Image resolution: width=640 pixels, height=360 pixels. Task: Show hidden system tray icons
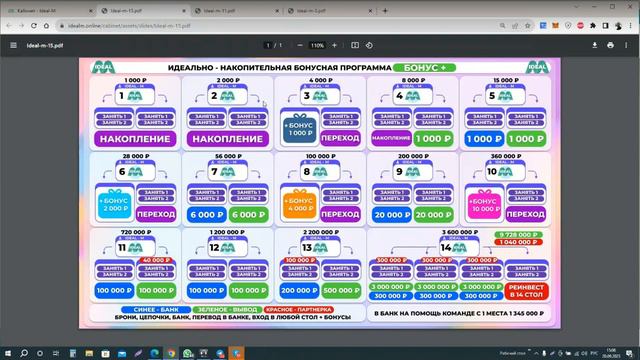[x=536, y=353]
